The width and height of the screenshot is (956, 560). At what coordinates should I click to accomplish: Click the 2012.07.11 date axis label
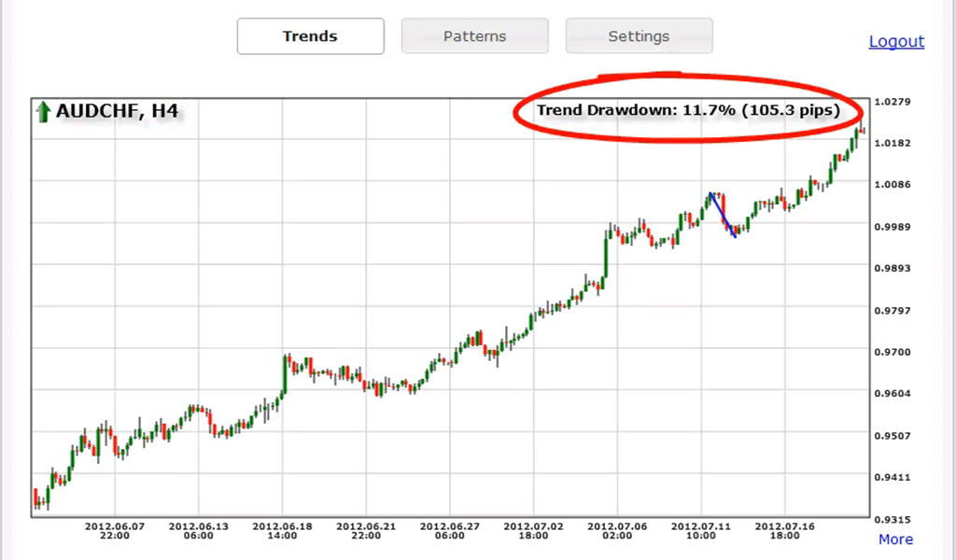(x=702, y=525)
